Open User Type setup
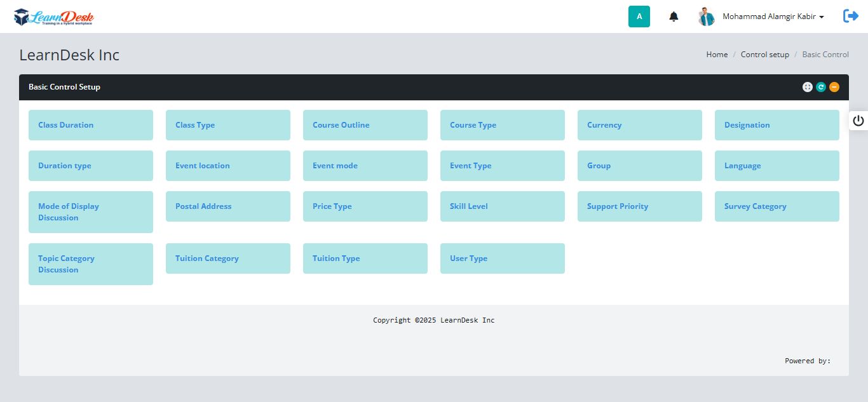 point(503,258)
